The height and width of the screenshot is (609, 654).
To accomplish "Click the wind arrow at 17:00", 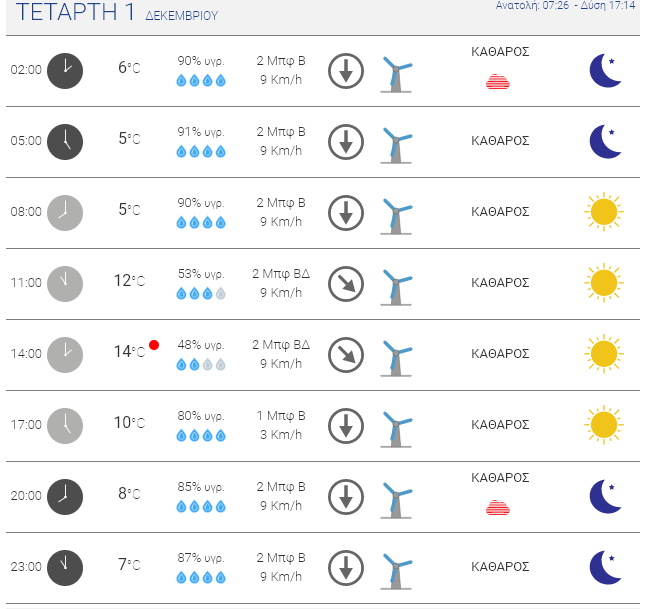I will 346,426.
